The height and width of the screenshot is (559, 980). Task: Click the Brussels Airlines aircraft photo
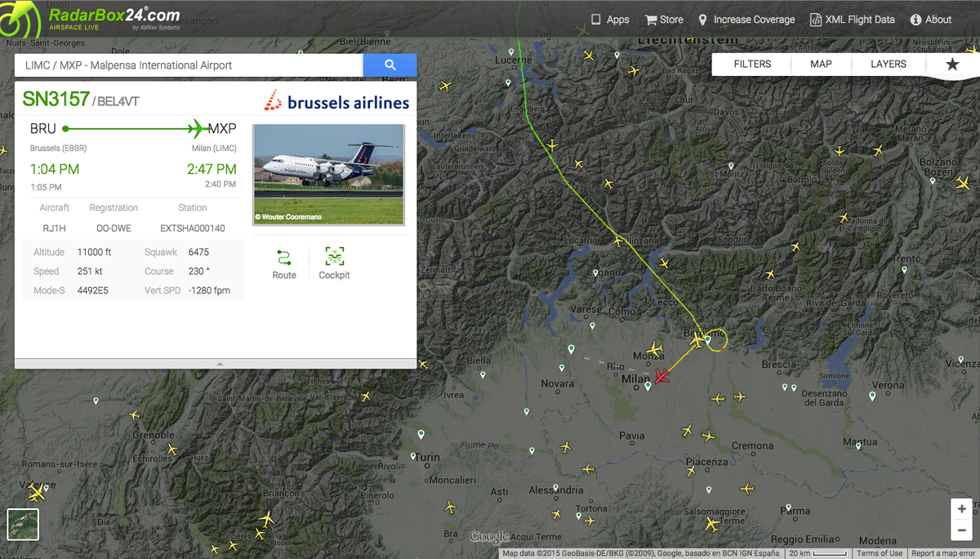(x=328, y=174)
